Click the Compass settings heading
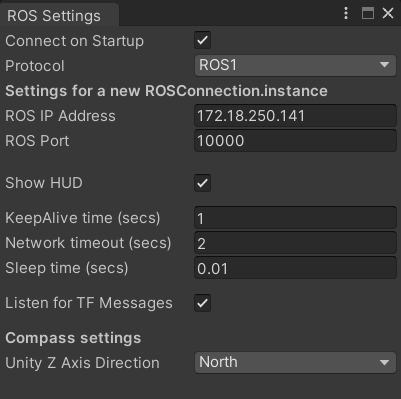The height and width of the screenshot is (399, 401). 73,338
